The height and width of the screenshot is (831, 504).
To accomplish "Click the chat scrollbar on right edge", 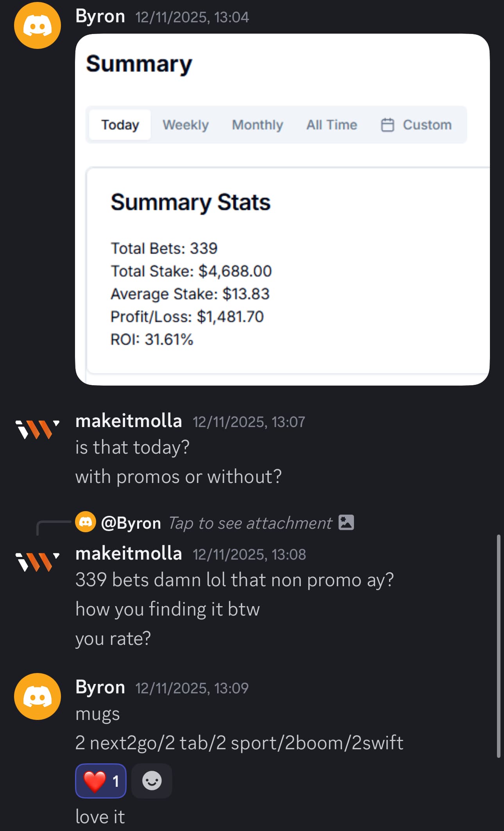I will coord(499,645).
